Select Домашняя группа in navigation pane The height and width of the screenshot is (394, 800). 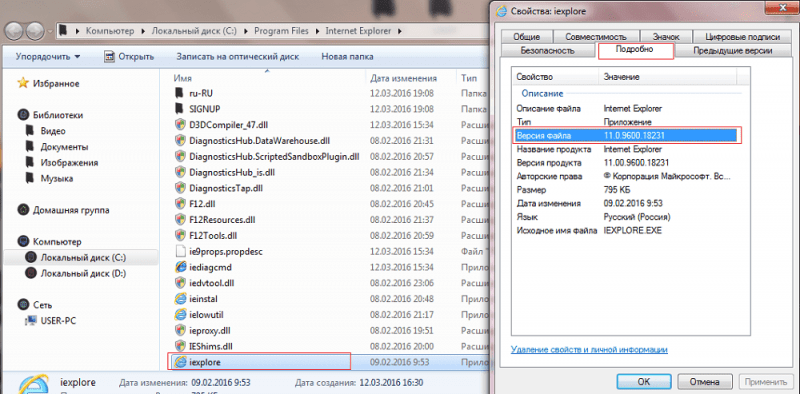(x=70, y=210)
